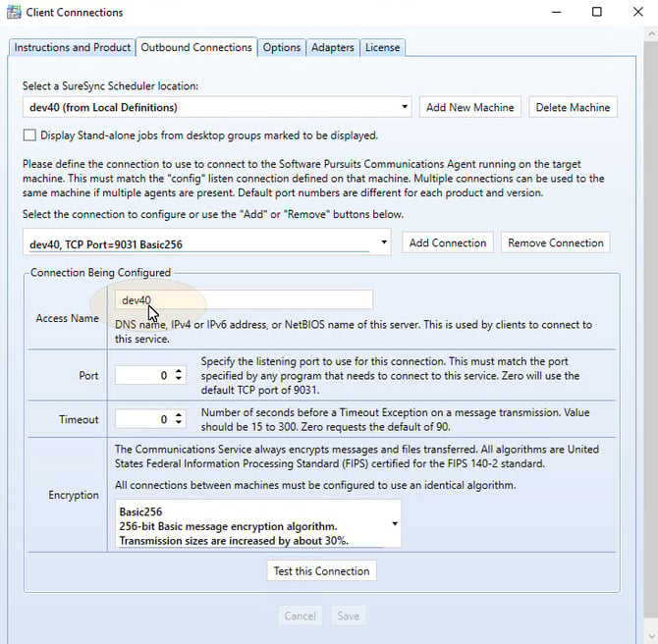Close the Client Connections window
Viewport: 658px width, 644px height.
[x=637, y=12]
